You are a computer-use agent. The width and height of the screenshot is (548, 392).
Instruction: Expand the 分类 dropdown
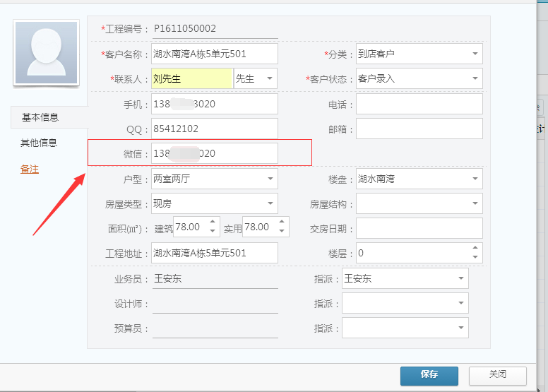[475, 54]
